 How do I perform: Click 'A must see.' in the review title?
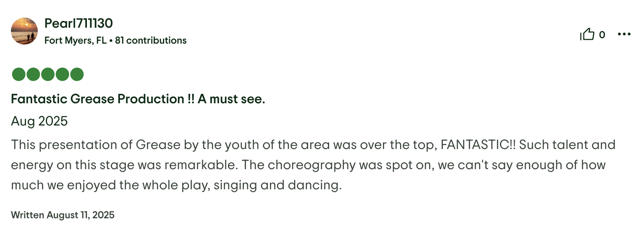[231, 99]
